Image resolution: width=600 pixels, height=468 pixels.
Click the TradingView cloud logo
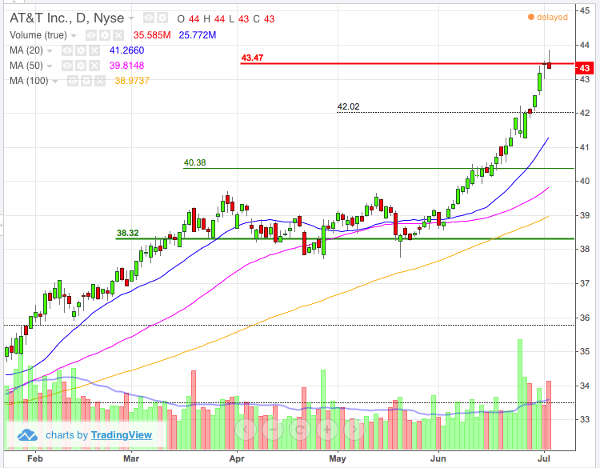tap(28, 435)
